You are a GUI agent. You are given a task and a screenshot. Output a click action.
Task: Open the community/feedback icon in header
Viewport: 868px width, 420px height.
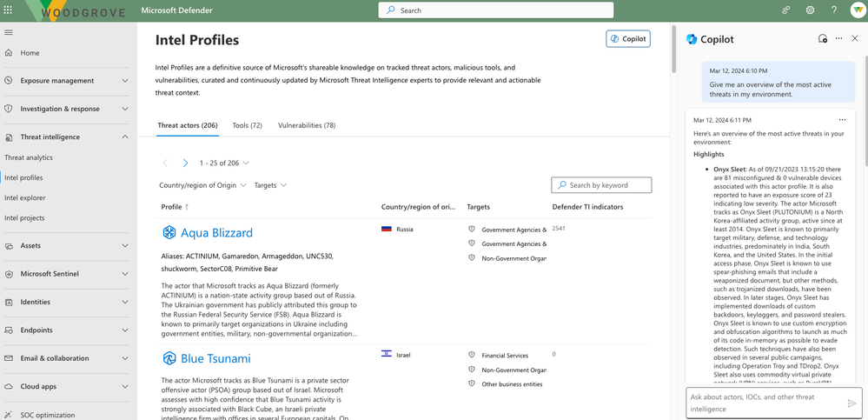[786, 10]
